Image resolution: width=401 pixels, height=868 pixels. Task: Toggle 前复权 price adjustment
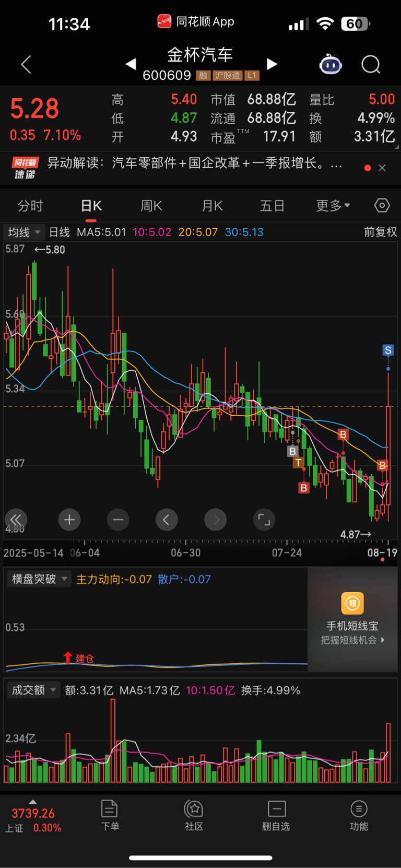click(x=380, y=232)
